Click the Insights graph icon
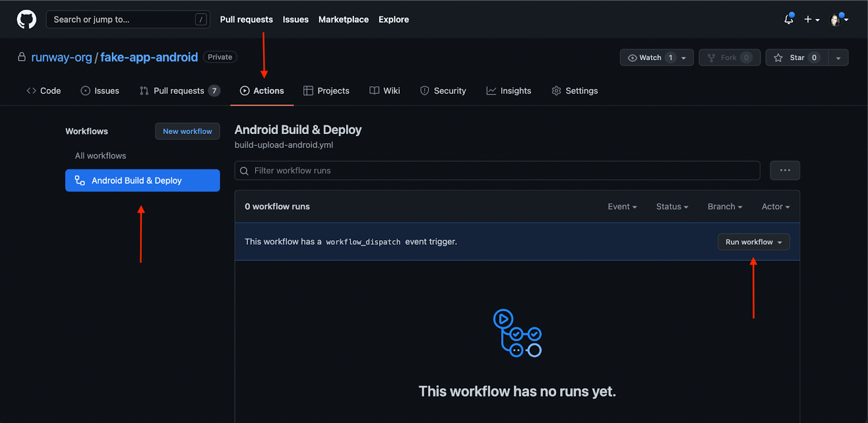This screenshot has height=423, width=868. pyautogui.click(x=491, y=91)
